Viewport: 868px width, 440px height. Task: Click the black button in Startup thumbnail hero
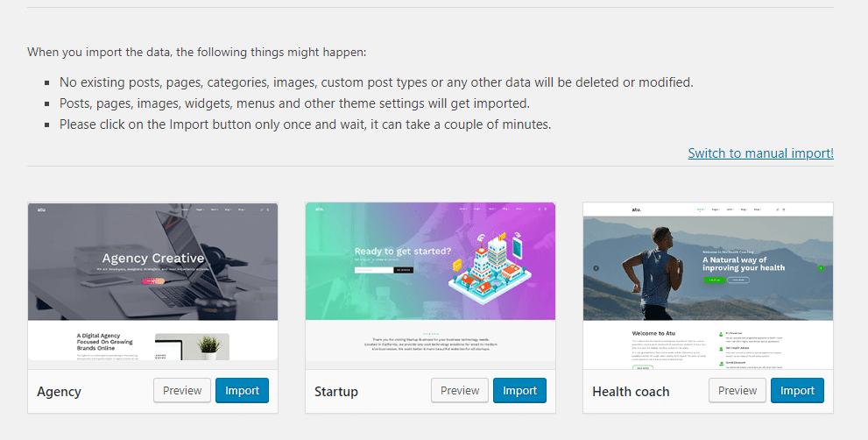403,270
